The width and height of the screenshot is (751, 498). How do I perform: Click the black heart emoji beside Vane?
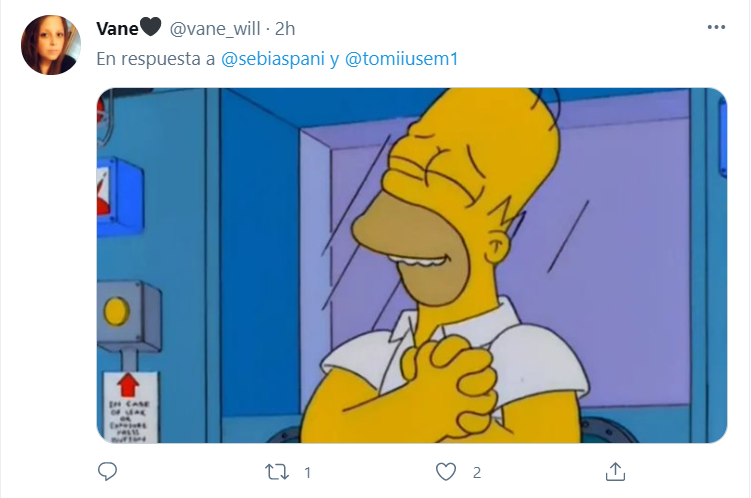(x=150, y=27)
